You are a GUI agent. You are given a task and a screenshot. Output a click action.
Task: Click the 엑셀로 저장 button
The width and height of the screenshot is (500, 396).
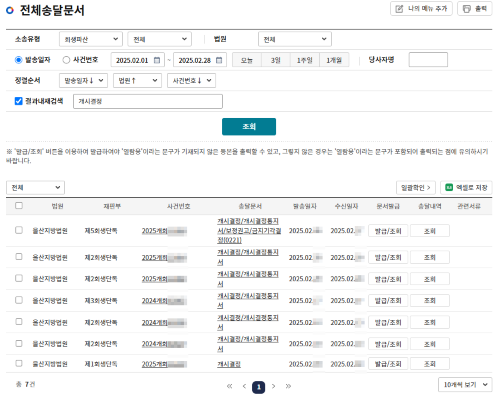point(466,188)
